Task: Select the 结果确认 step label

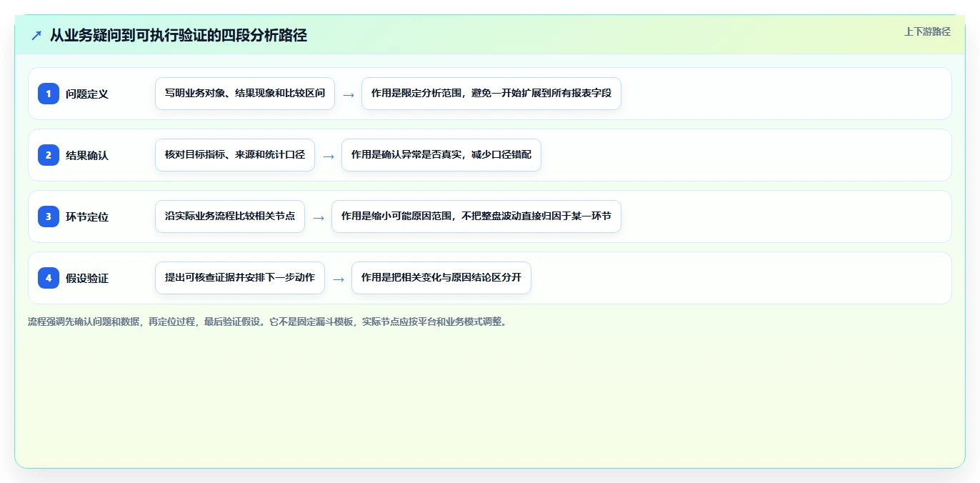Action: [87, 155]
